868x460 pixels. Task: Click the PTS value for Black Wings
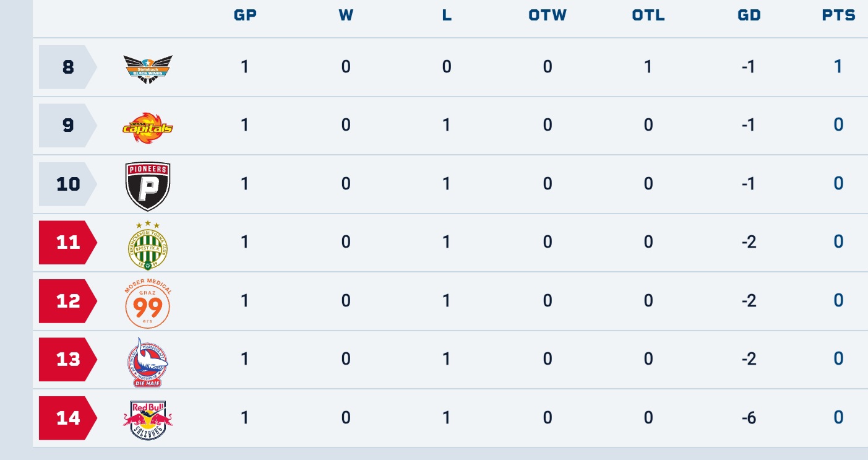tap(838, 66)
